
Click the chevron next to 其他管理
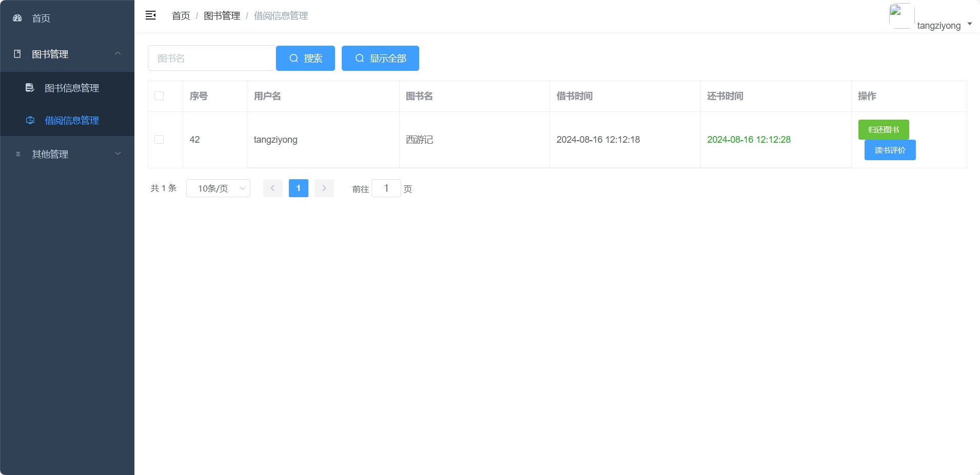(x=118, y=154)
